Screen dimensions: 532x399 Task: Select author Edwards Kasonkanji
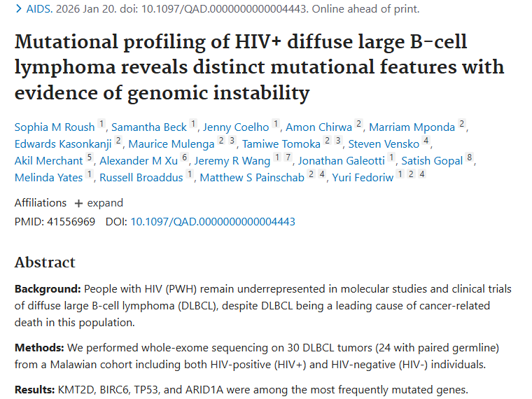point(64,144)
